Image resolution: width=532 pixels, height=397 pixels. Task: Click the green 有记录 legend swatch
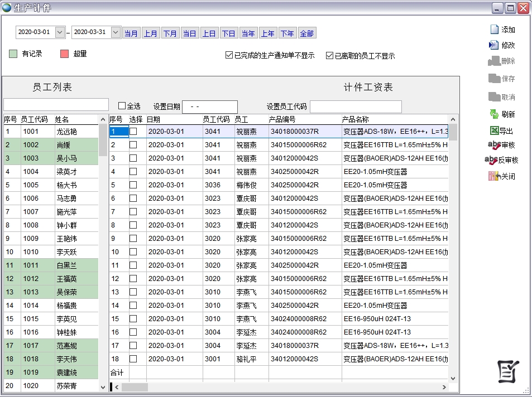click(13, 54)
